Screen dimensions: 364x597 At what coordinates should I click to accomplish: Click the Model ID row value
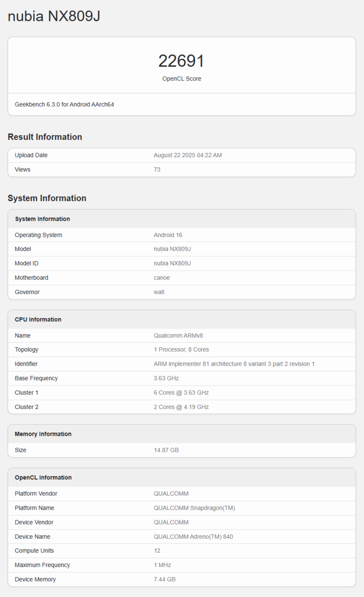(x=172, y=263)
